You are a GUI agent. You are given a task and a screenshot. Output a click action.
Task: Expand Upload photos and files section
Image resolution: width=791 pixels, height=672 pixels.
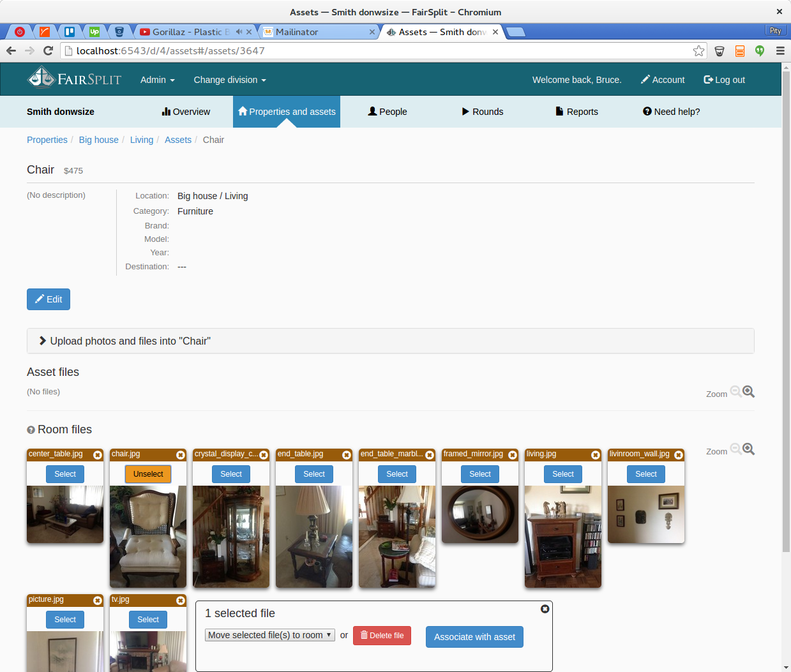pyautogui.click(x=391, y=341)
